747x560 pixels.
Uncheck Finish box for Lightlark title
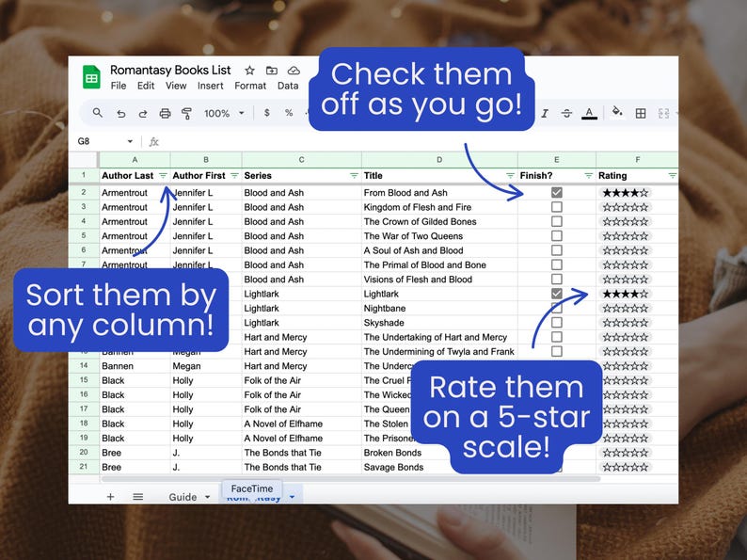556,294
